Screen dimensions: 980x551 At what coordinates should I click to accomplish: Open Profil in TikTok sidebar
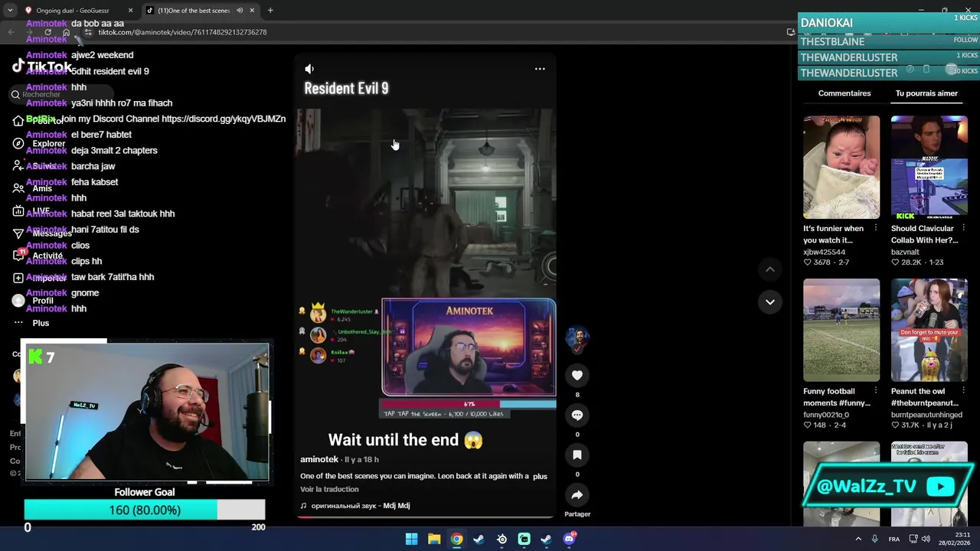[x=34, y=301]
